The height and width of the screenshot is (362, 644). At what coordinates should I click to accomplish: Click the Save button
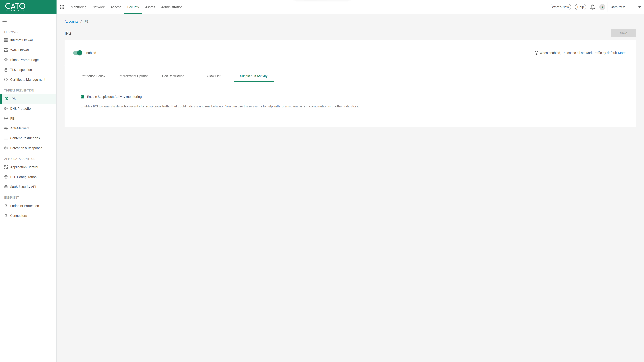[623, 33]
